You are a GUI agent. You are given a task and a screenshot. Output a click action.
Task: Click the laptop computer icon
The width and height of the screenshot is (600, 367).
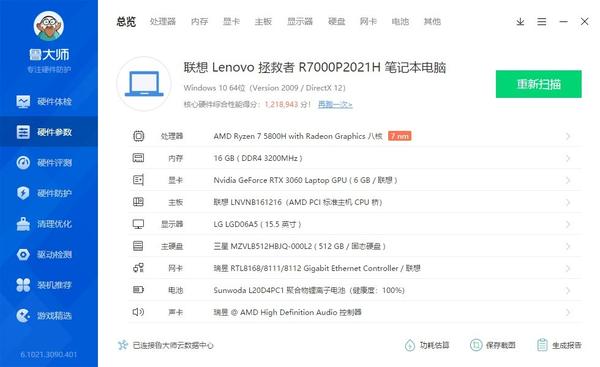pyautogui.click(x=144, y=84)
